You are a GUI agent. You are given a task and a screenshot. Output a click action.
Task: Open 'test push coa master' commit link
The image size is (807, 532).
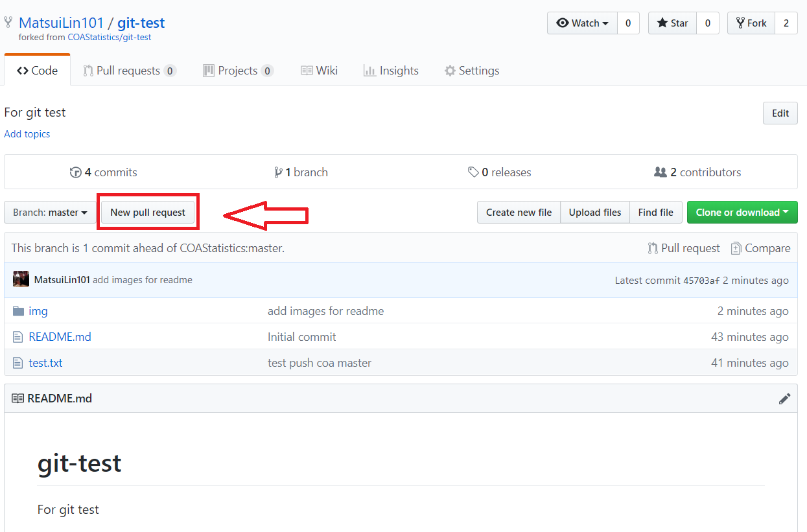(x=320, y=363)
